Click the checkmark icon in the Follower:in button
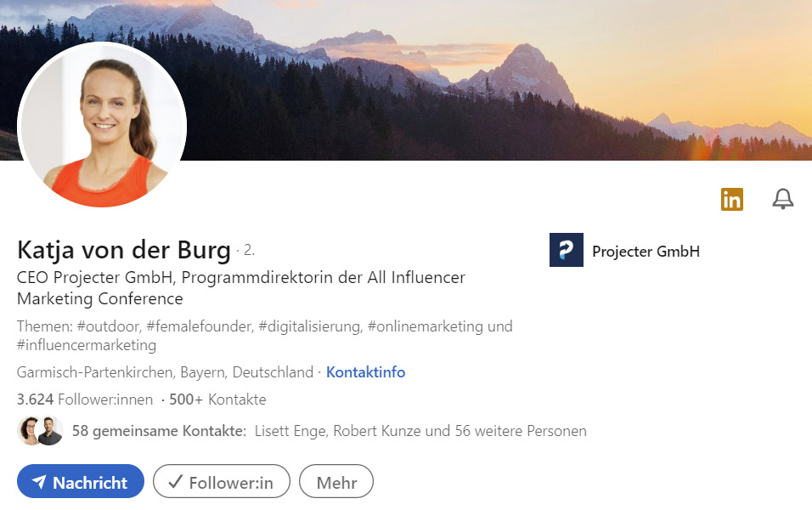This screenshot has width=812, height=510. [176, 481]
